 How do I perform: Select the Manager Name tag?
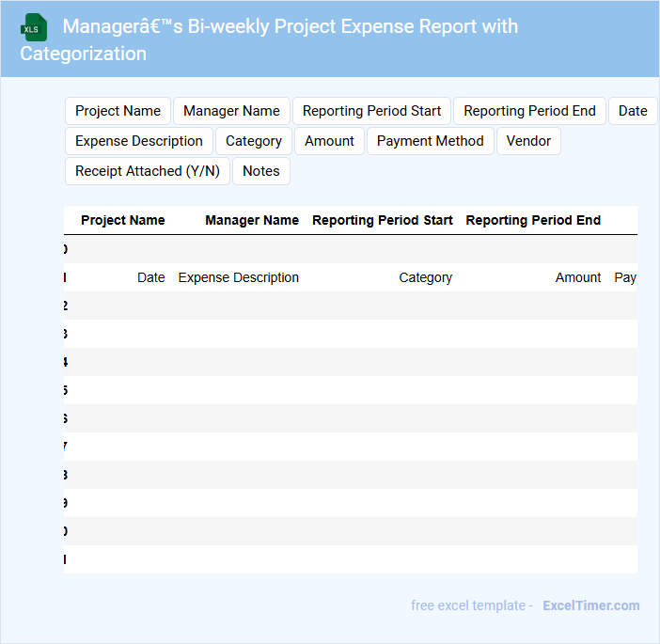click(x=231, y=111)
